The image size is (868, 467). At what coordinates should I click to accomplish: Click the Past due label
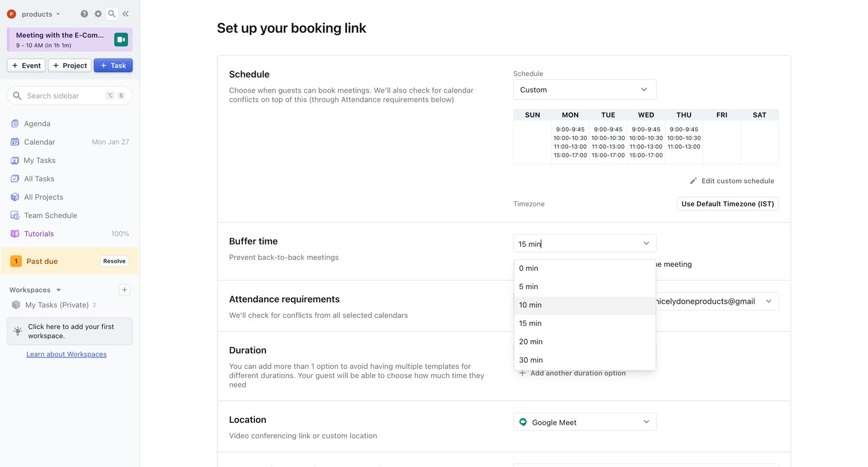[x=42, y=261]
